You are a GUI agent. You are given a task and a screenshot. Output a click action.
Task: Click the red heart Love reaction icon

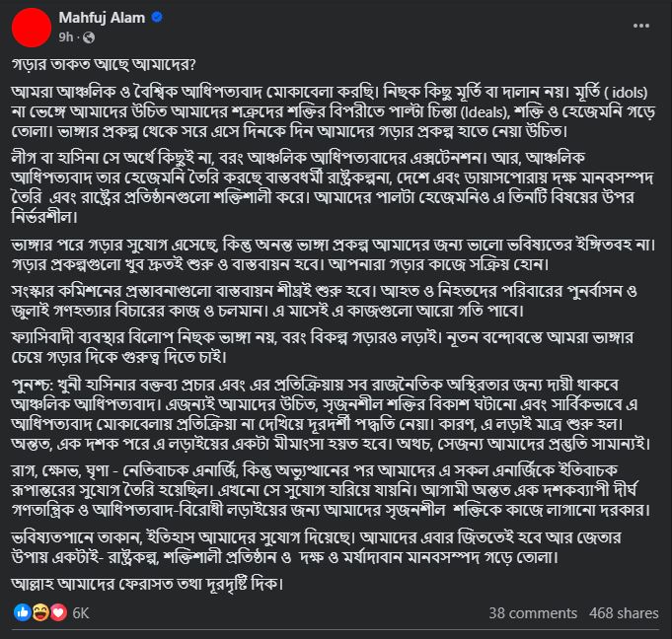pyautogui.click(x=59, y=613)
